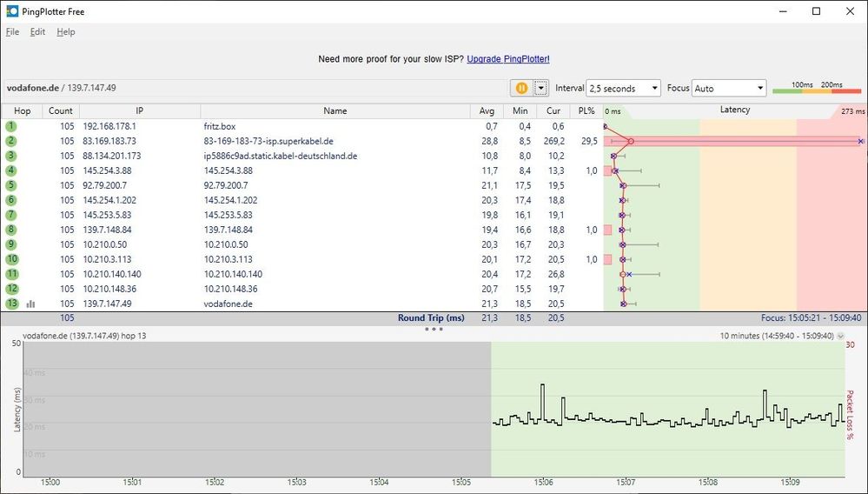Select the hop 1 green circle icon
The height and width of the screenshot is (494, 868).
pyautogui.click(x=11, y=126)
